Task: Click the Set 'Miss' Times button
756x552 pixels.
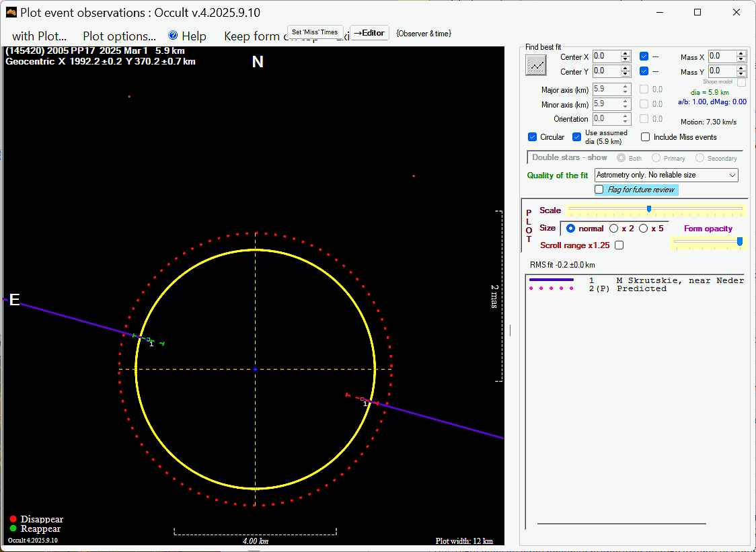Action: [x=315, y=32]
